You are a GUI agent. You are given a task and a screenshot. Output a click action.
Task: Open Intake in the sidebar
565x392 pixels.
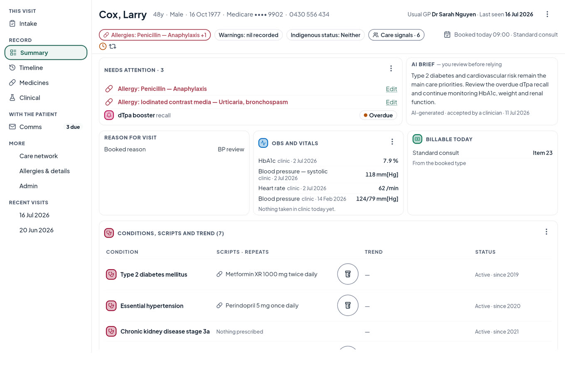pos(46,24)
